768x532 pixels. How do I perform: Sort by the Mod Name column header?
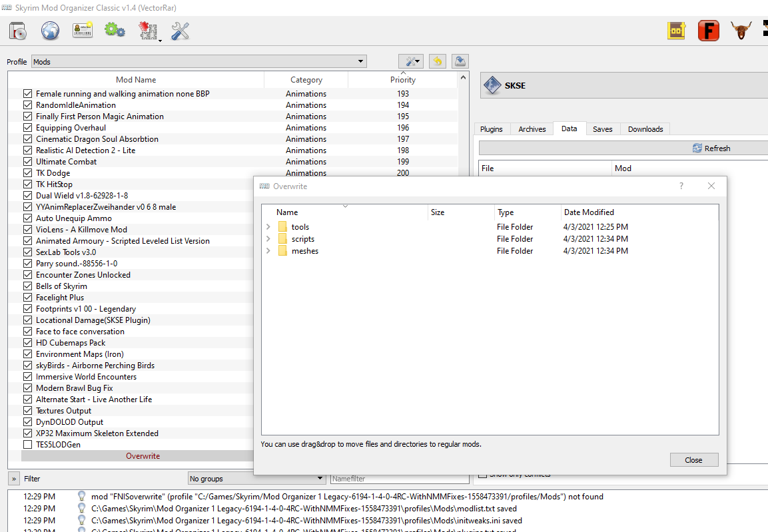[x=136, y=79]
